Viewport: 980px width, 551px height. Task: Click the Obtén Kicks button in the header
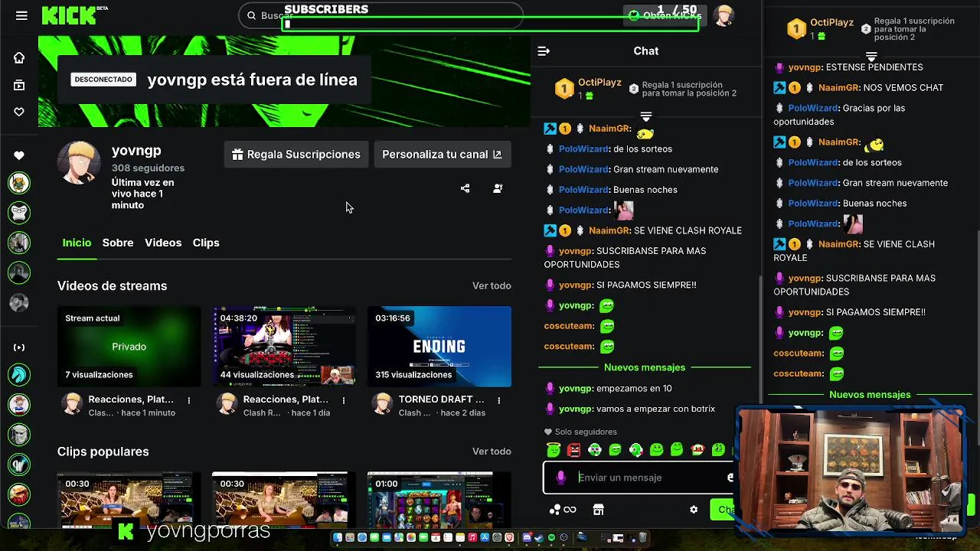664,15
